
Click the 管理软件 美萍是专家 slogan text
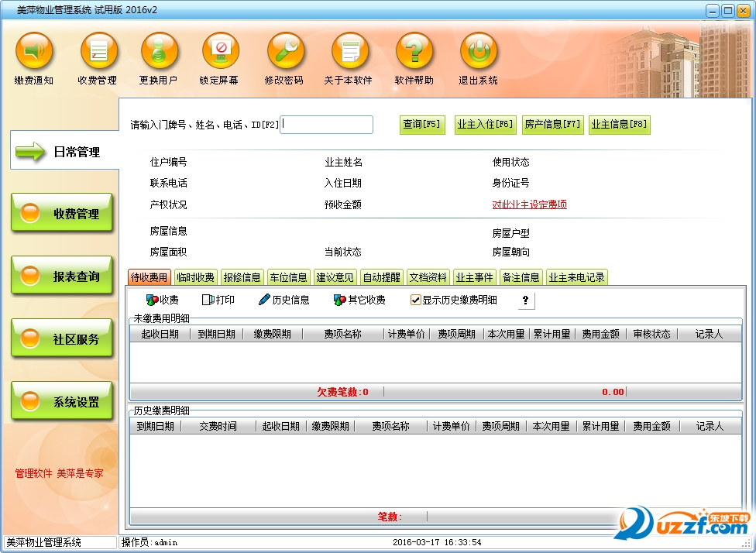60,473
